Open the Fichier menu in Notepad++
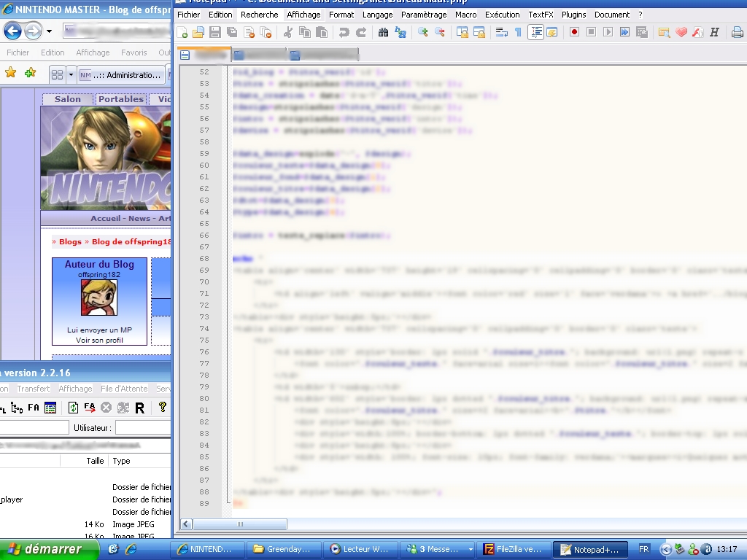The image size is (747, 560). [x=189, y=15]
